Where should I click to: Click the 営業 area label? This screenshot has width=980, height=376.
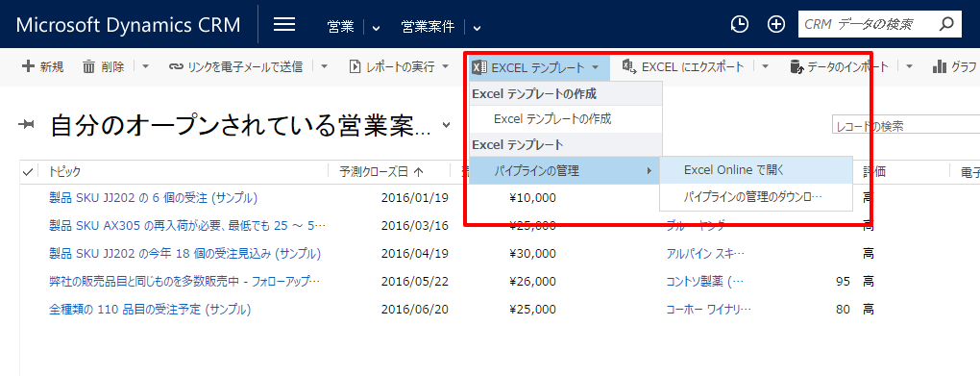click(x=341, y=26)
